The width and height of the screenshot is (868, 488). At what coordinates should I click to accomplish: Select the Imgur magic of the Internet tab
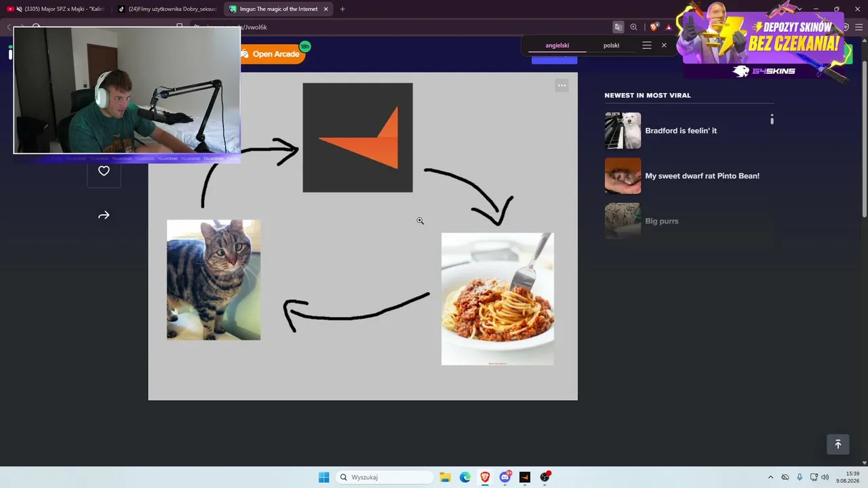click(279, 9)
